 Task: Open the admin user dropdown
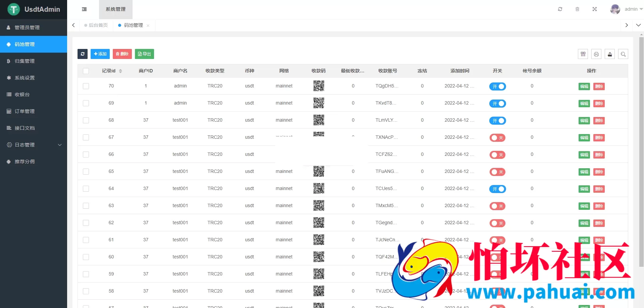(x=627, y=9)
